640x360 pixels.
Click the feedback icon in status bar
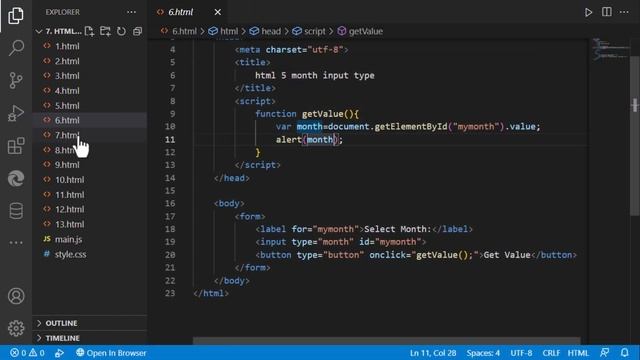(604, 353)
